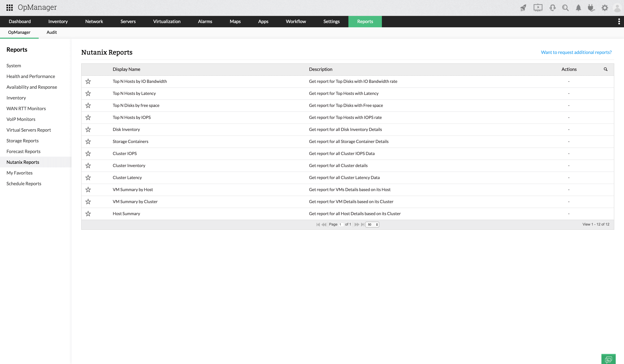Click the plug integrations icon

click(591, 8)
